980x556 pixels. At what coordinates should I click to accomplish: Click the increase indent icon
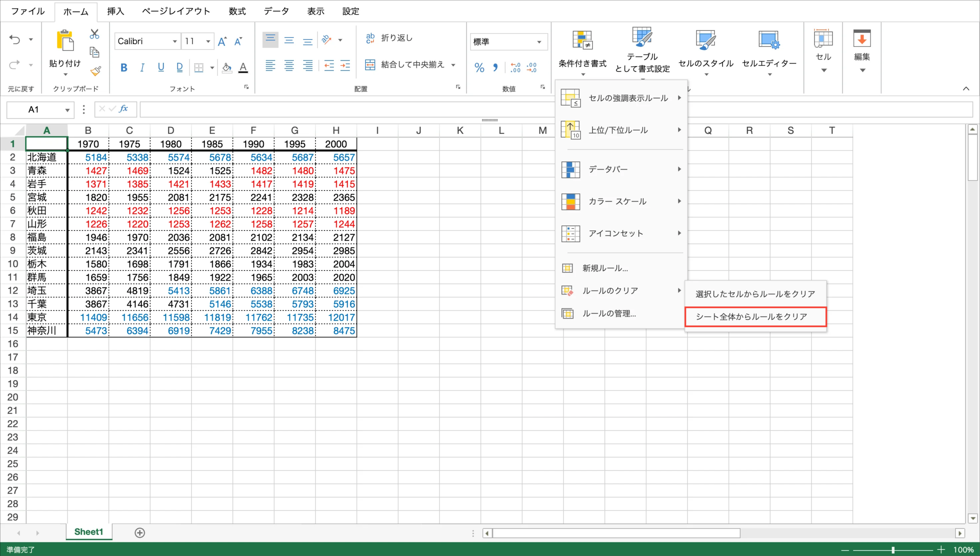(345, 66)
